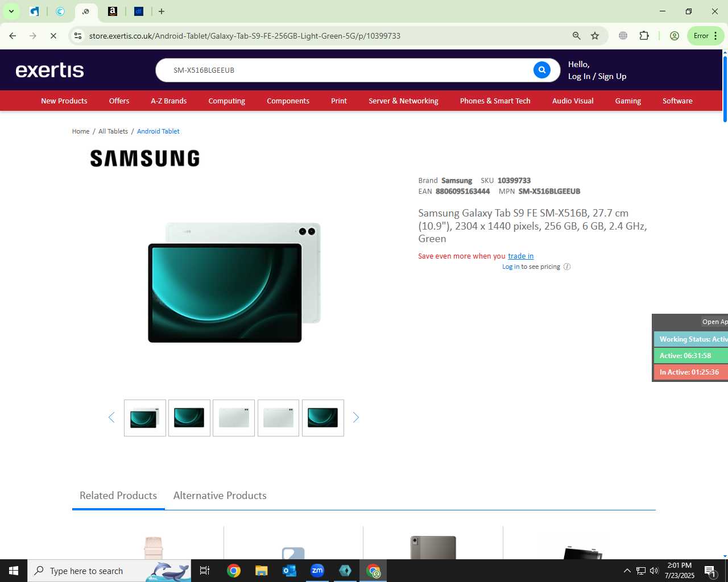Open the New Products menu
The width and height of the screenshot is (728, 582).
(64, 101)
